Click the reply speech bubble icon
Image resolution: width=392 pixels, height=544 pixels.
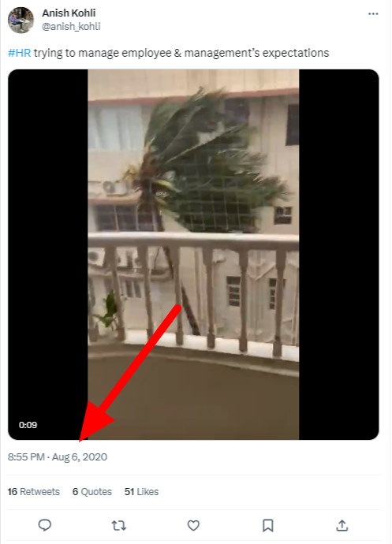44,525
